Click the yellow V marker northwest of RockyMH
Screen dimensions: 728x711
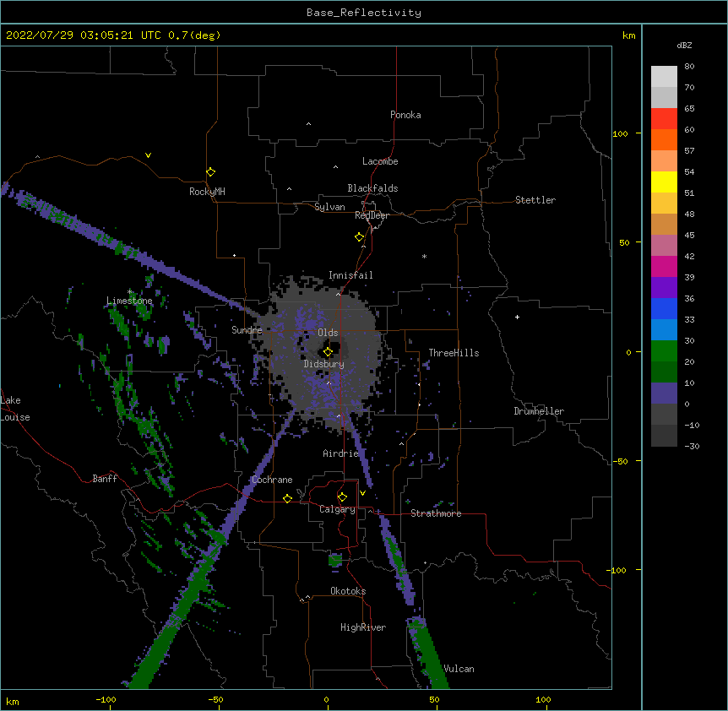click(148, 155)
